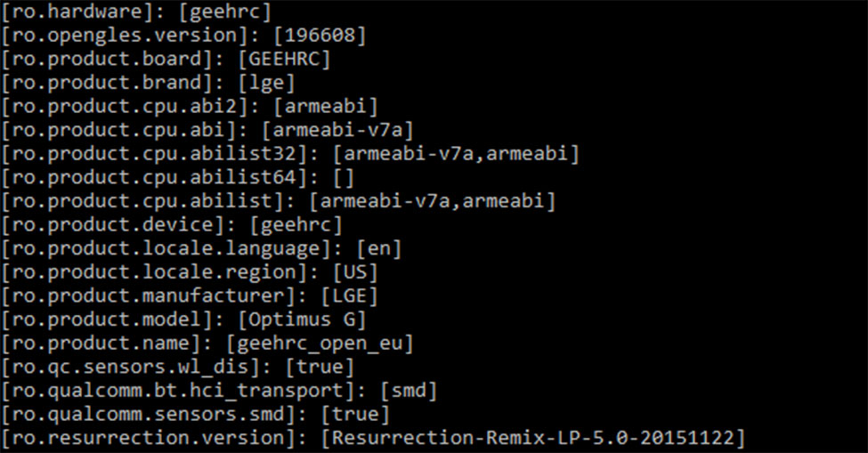Screen dimensions: 868x453
Task: Select the Resurrection-Remix-LP-5.0-20151122 version value
Action: point(534,438)
